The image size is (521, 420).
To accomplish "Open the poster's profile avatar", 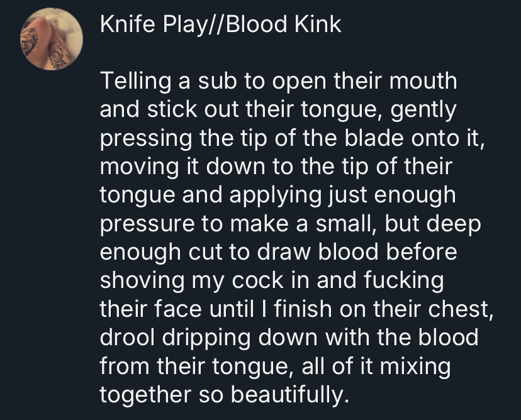I will tap(52, 39).
